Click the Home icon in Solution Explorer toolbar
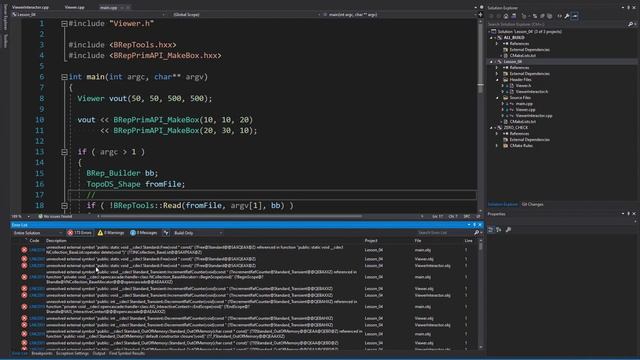640x360 pixels. [x=506, y=16]
